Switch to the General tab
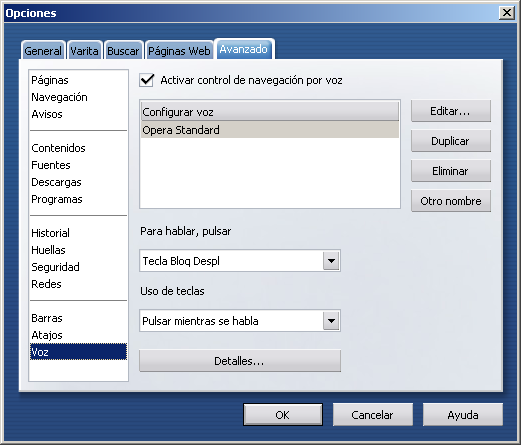 (x=43, y=51)
